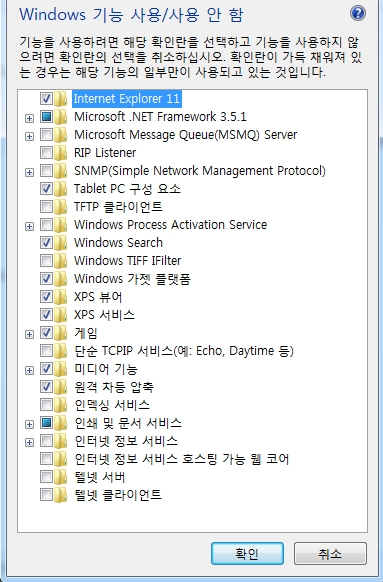Enable the 단순 TCPIP 서비스 checkbox
Image resolution: width=383 pixels, height=582 pixels.
tap(46, 350)
